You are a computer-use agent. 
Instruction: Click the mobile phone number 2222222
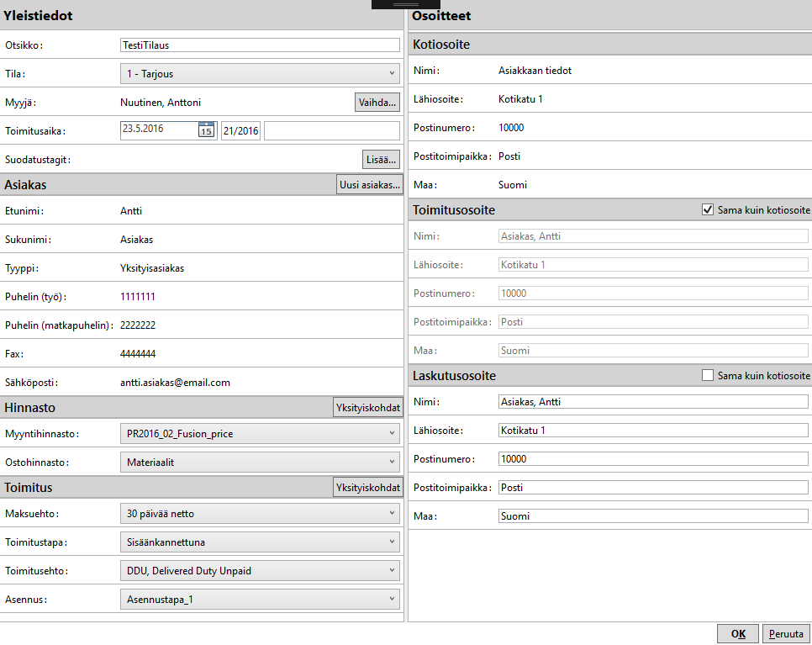click(x=138, y=325)
